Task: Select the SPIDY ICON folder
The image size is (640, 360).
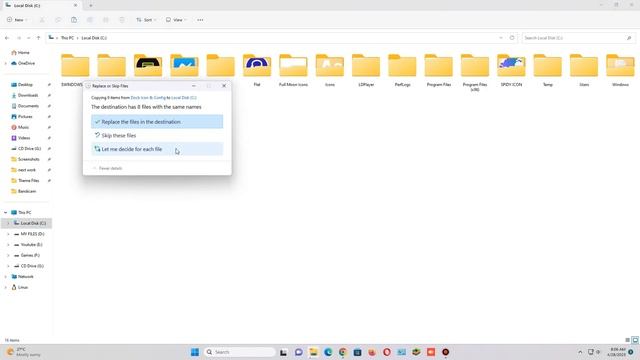Action: [511, 69]
